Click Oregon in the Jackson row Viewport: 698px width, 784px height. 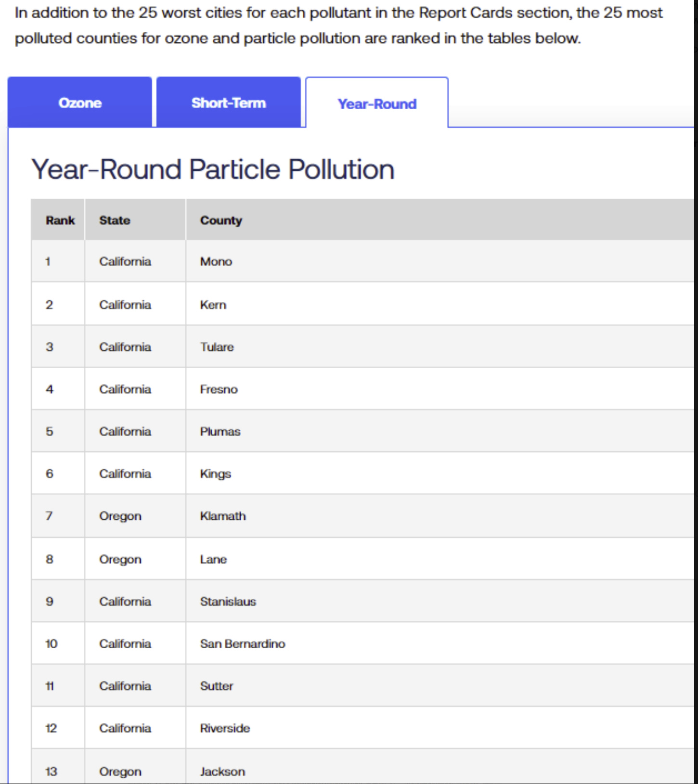(x=120, y=772)
